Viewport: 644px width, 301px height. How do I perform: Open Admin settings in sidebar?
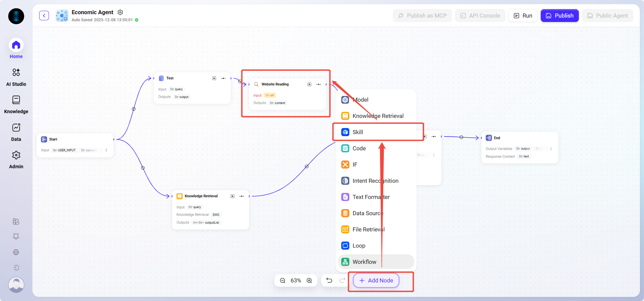pyautogui.click(x=16, y=160)
